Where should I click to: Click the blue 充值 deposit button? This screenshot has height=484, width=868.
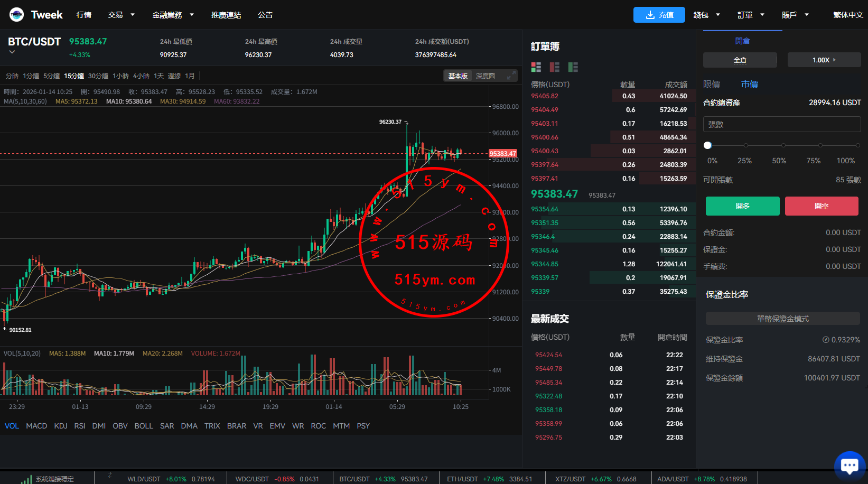pyautogui.click(x=659, y=15)
